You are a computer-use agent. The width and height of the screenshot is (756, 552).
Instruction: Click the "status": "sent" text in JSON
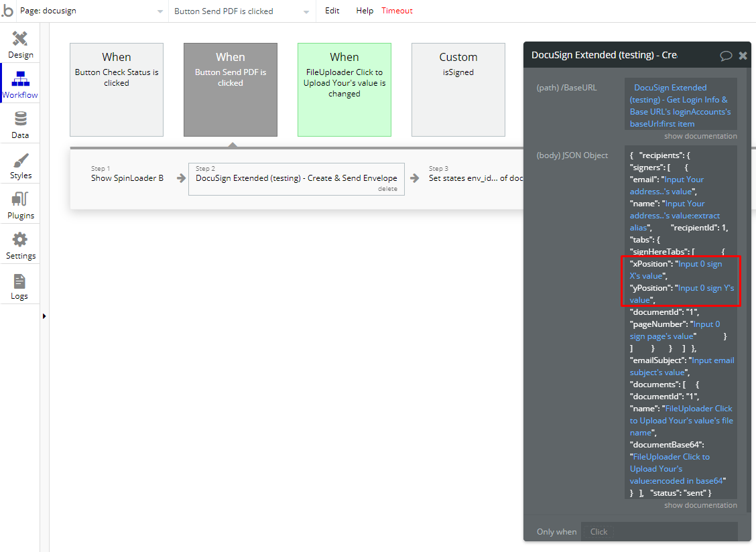[678, 492]
